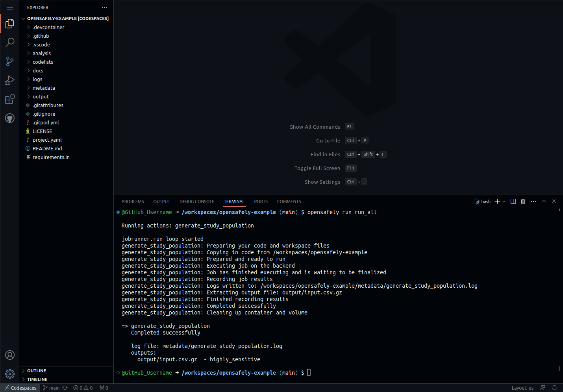Open the GitHub view in activity bar
563x392 pixels.
click(10, 118)
